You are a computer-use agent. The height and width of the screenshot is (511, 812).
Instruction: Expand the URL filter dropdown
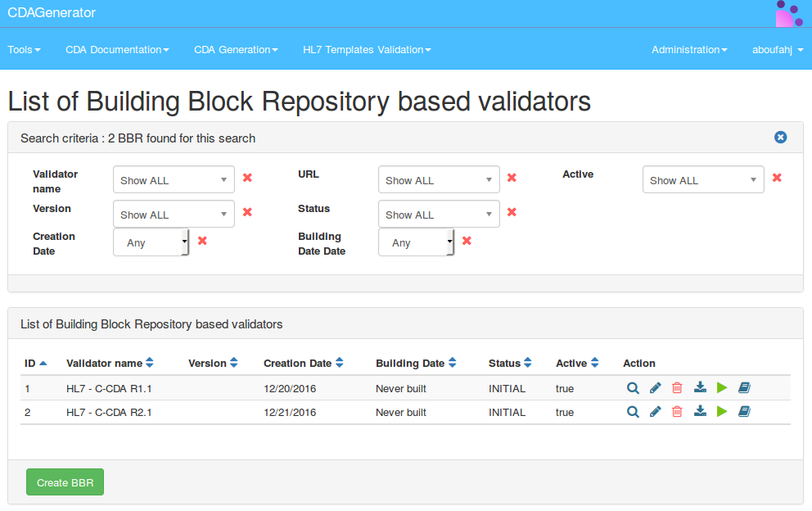pyautogui.click(x=439, y=180)
